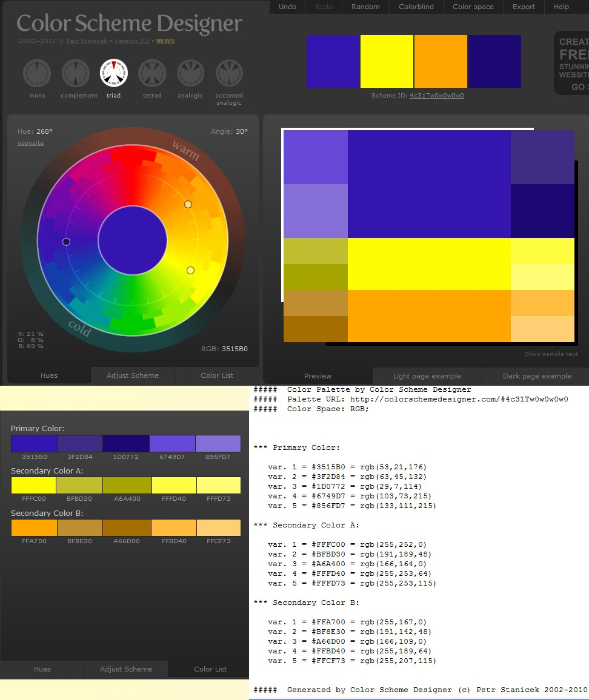589x700 pixels.
Task: Enable Colorblind simulation mode
Action: click(416, 7)
